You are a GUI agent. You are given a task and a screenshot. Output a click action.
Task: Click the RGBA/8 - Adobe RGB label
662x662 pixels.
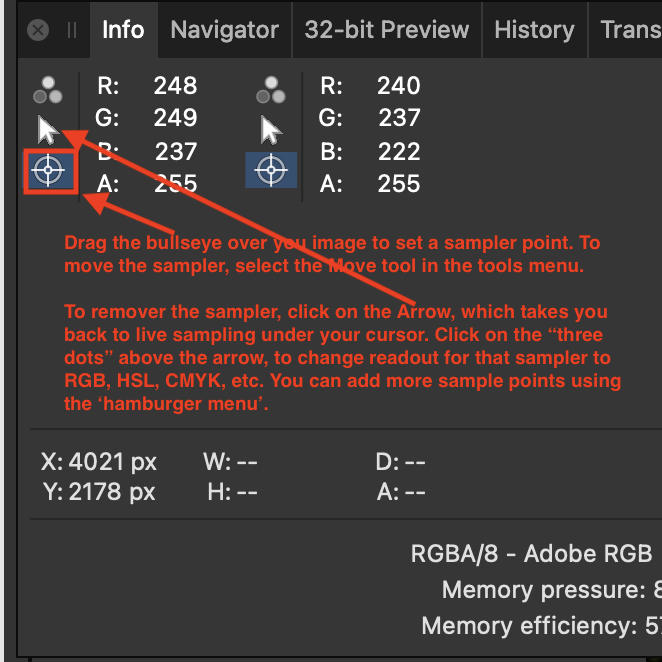532,553
